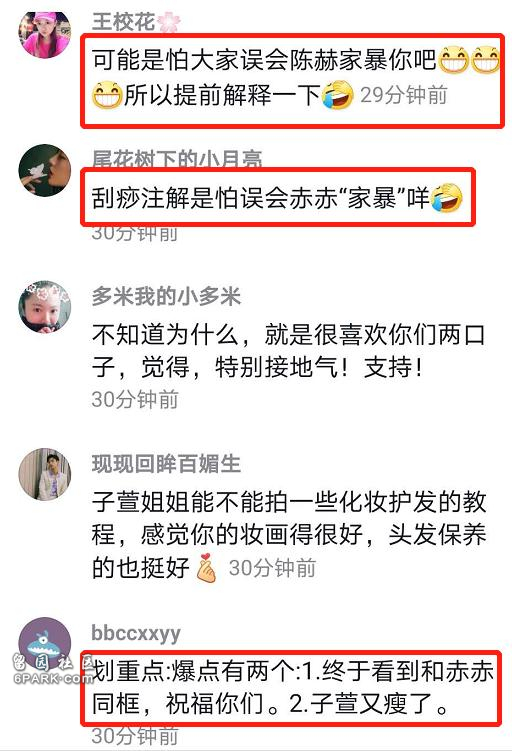Tap the username 王校花
The width and height of the screenshot is (512, 751).
click(123, 22)
